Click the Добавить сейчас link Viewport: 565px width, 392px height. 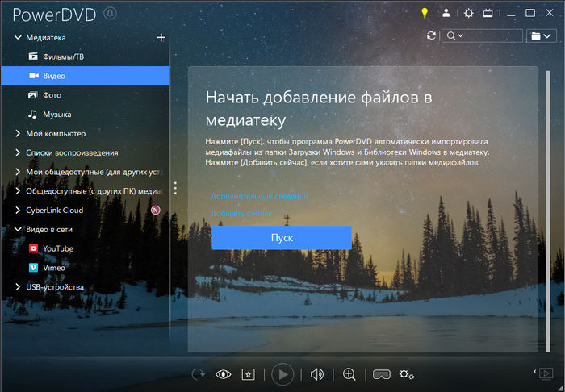point(241,213)
